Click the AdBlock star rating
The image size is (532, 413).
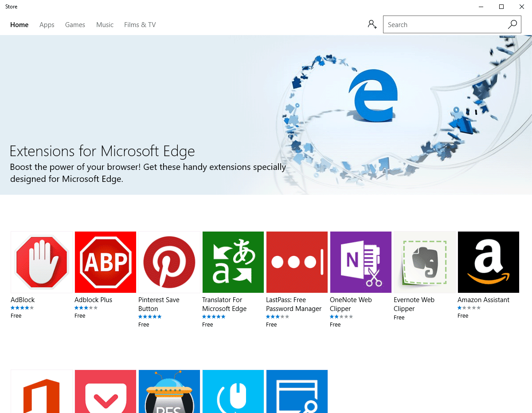click(22, 308)
